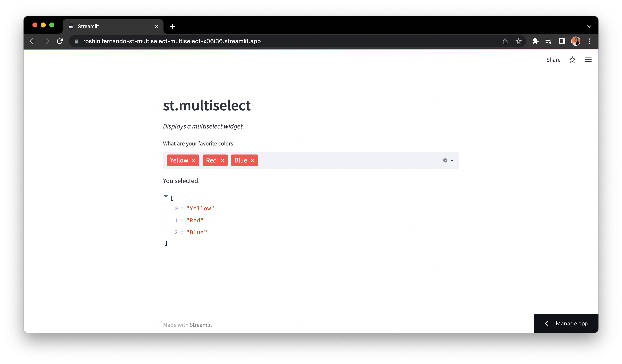Close the Streamlit browser tab
This screenshot has height=364, width=622.
point(157,26)
